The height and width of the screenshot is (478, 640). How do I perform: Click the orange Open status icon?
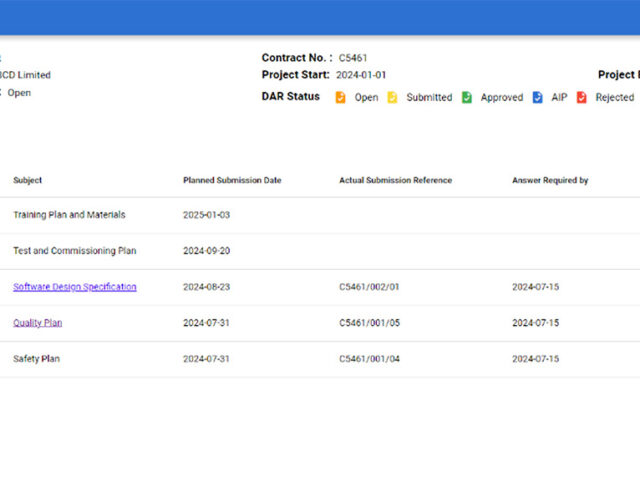click(x=340, y=97)
